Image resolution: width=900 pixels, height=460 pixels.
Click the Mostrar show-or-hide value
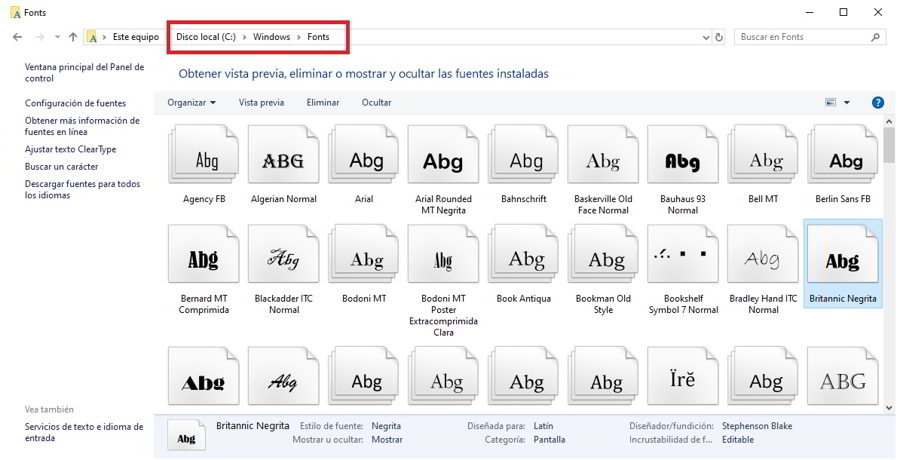[387, 440]
